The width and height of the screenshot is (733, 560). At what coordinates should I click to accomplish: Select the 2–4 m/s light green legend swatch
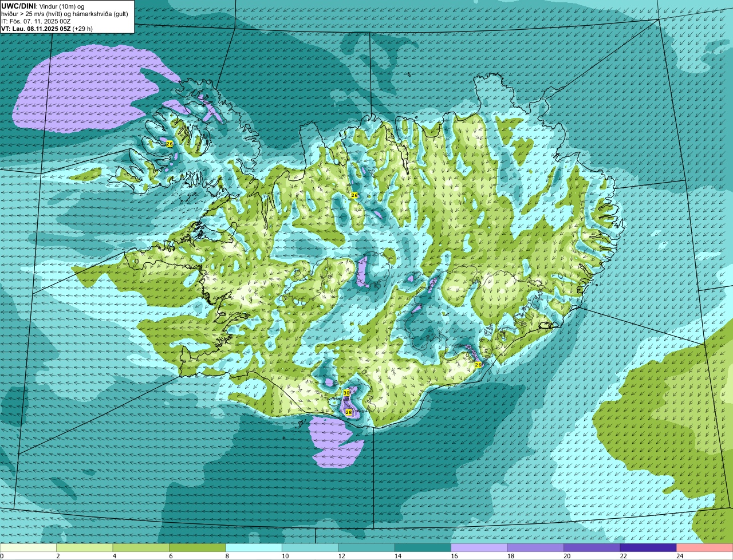[x=85, y=548]
